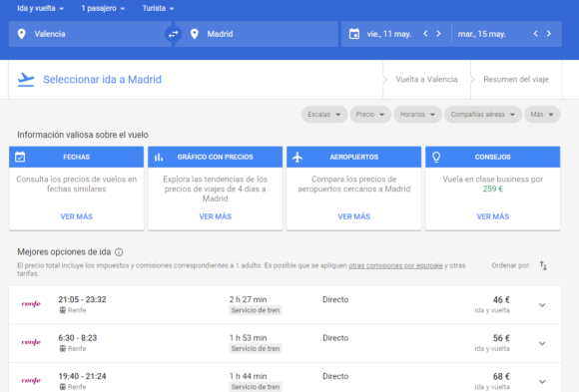
Task: Select the Resumen del viaje step
Action: point(516,80)
